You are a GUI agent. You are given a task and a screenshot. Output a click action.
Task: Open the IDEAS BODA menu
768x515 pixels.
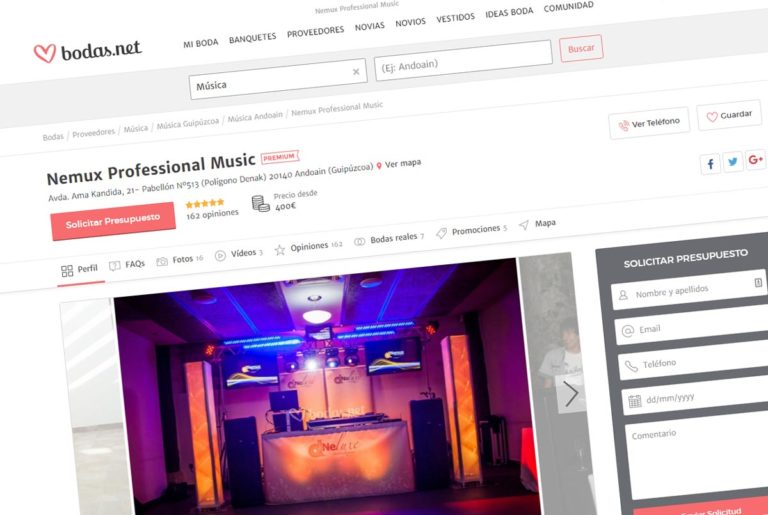coord(509,13)
